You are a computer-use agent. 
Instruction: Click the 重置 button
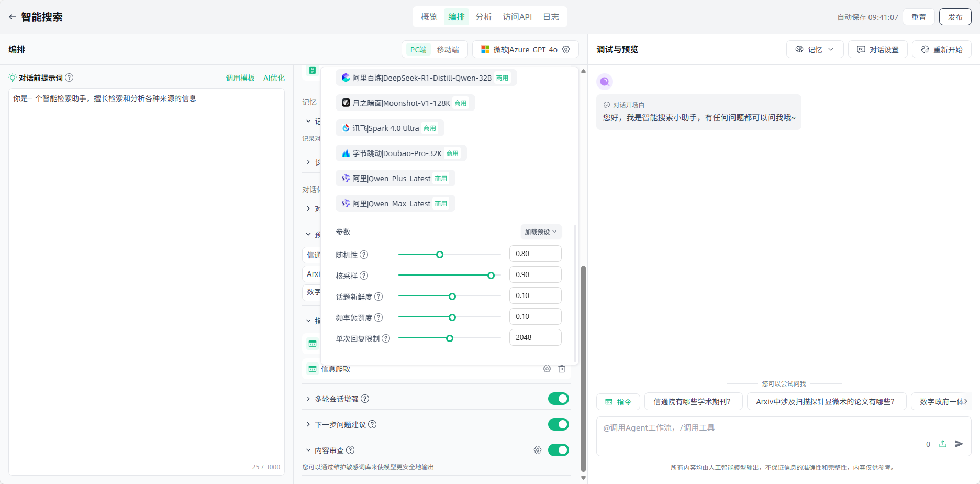[x=919, y=17]
